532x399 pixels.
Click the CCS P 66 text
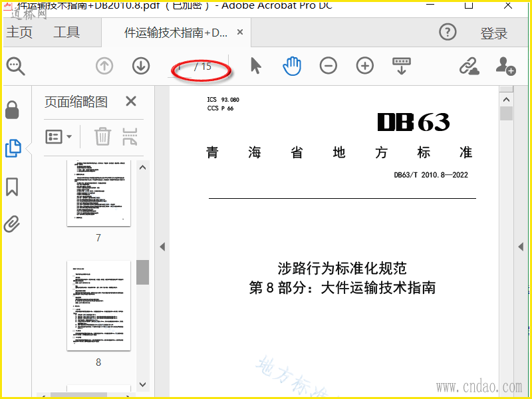pos(220,108)
